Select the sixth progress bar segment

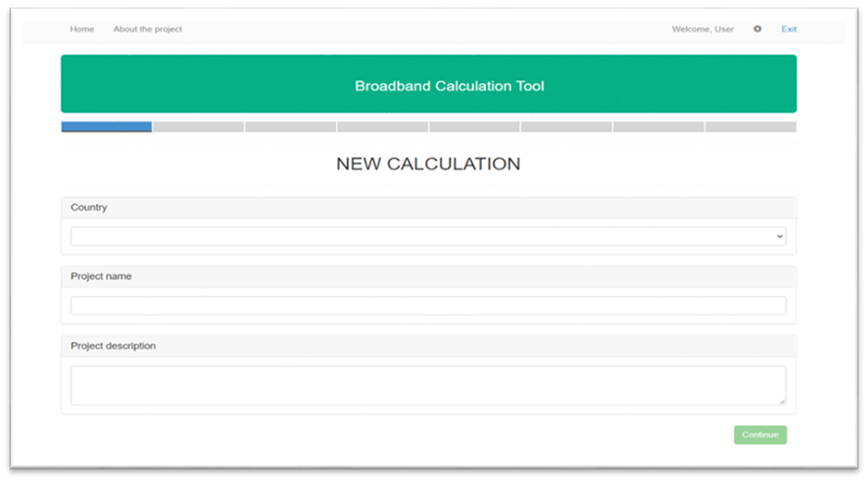(566, 126)
